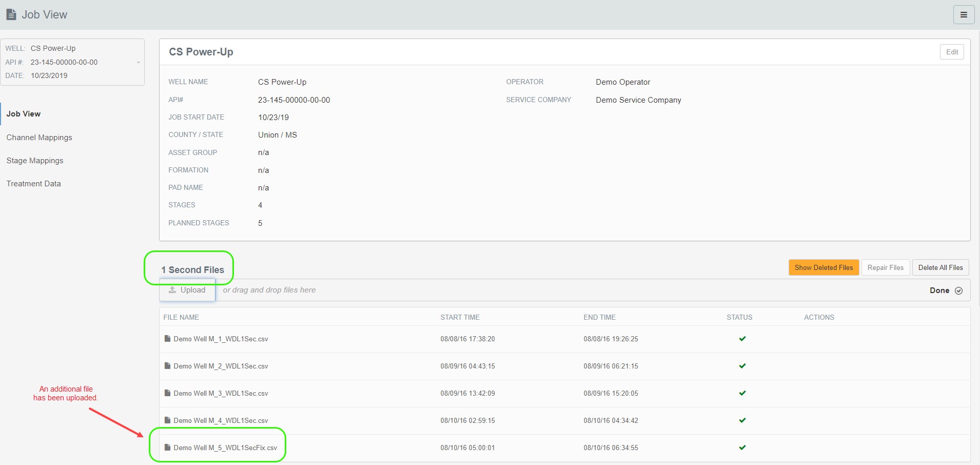Select Treatment Data in sidebar
The width and height of the screenshot is (980, 465).
[34, 184]
